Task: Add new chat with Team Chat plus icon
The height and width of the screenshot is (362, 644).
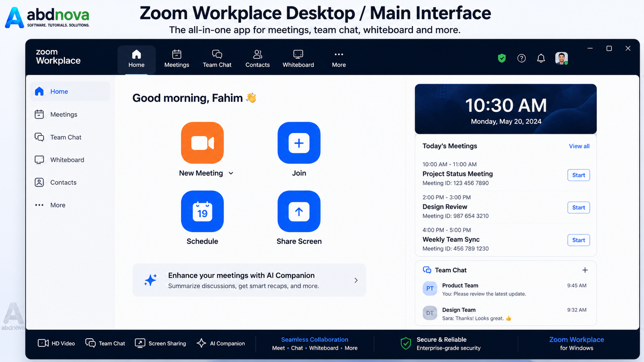Action: [585, 270]
